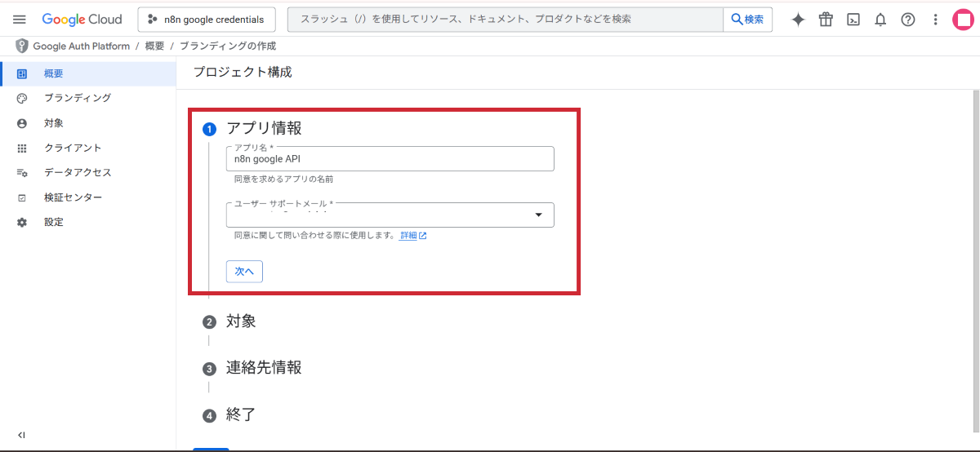The height and width of the screenshot is (452, 980).
Task: Click the 次へ button
Action: coord(244,271)
